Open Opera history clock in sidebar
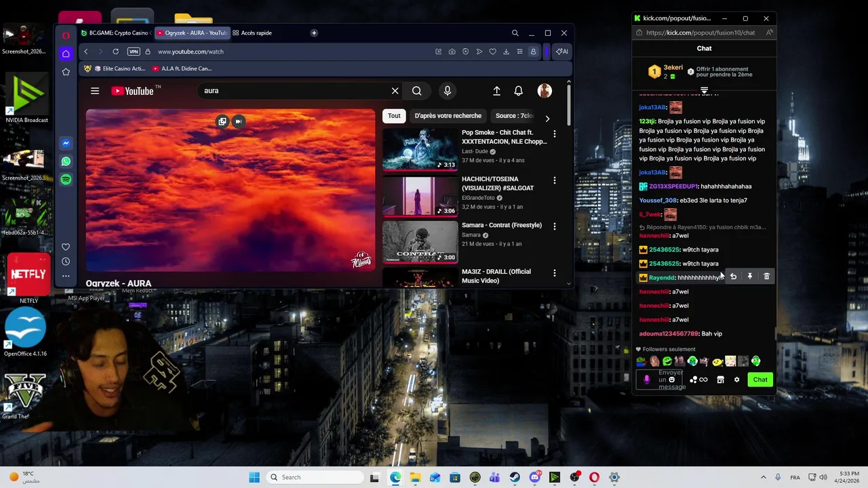The image size is (868, 488). [x=66, y=262]
